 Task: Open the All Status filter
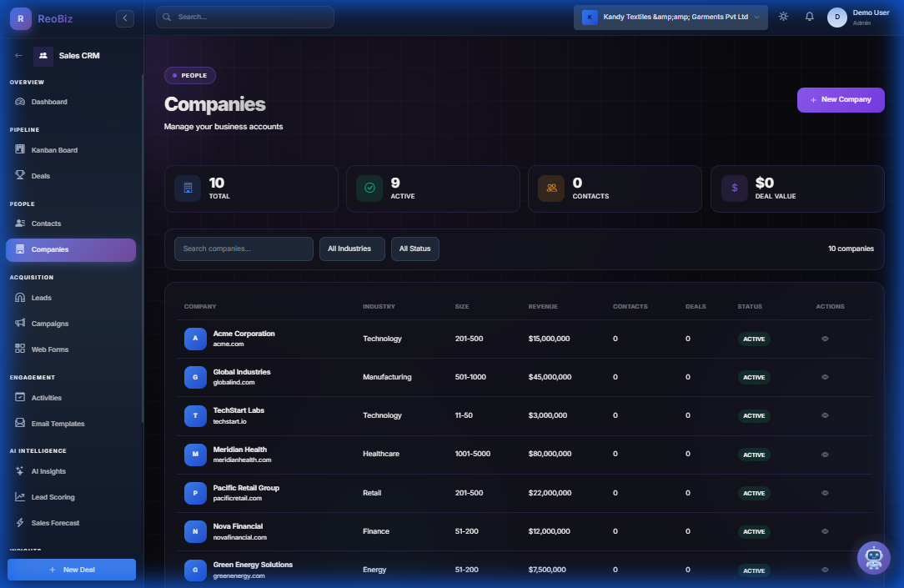[x=414, y=249]
